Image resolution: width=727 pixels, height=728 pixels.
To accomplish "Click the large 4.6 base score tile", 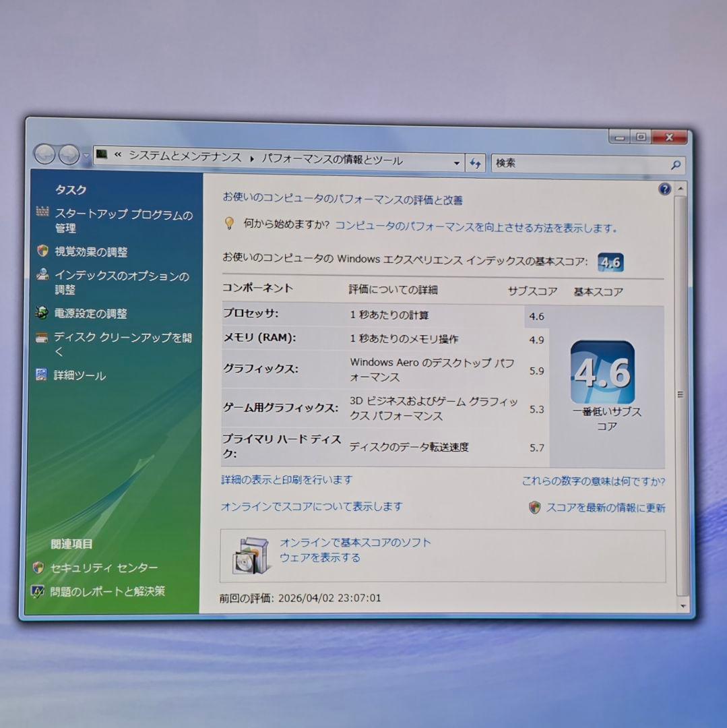I will point(602,372).
